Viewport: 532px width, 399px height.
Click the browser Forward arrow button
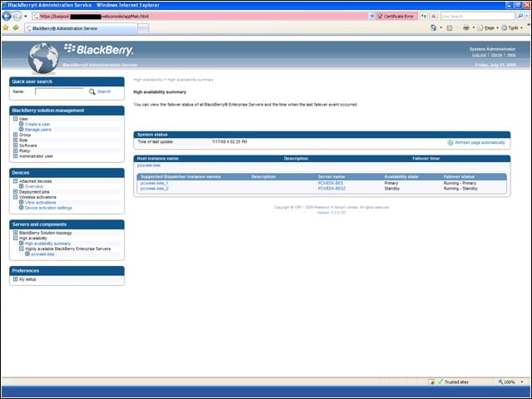coord(17,16)
